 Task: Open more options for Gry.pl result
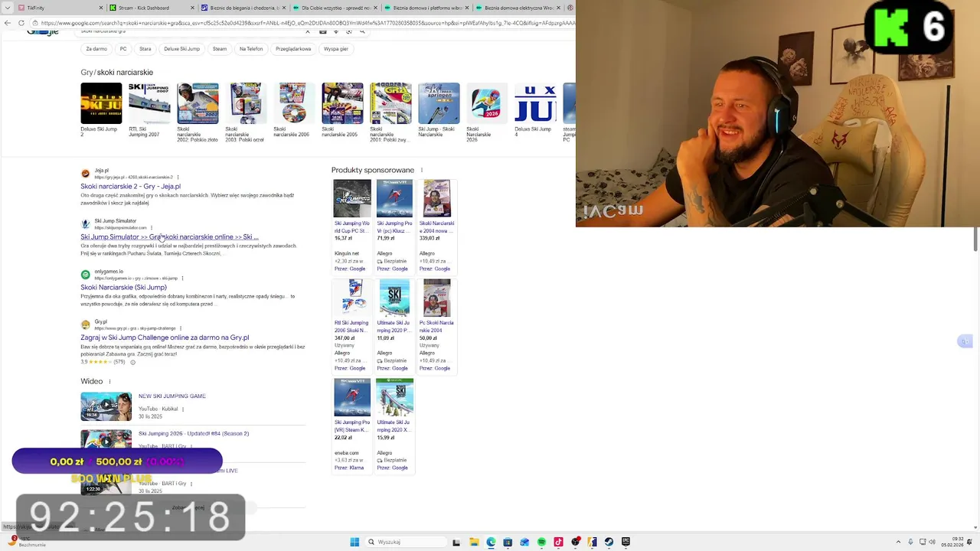[x=181, y=328]
